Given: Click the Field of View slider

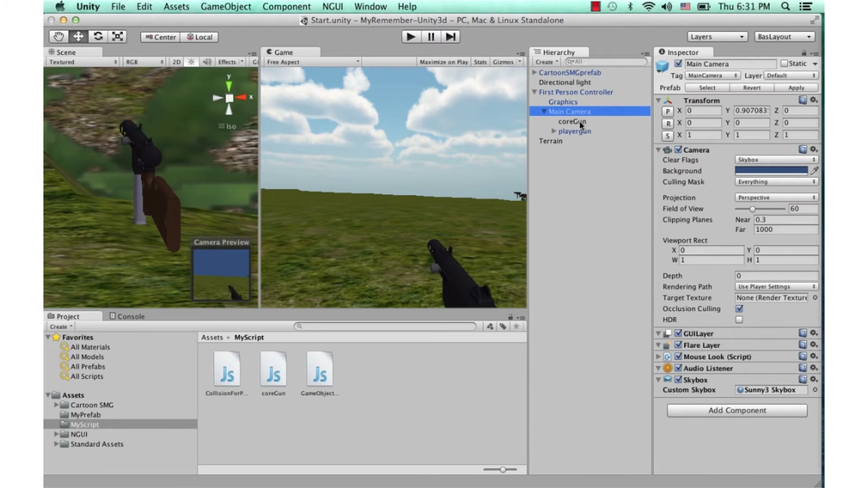Looking at the screenshot, I should click(x=760, y=209).
